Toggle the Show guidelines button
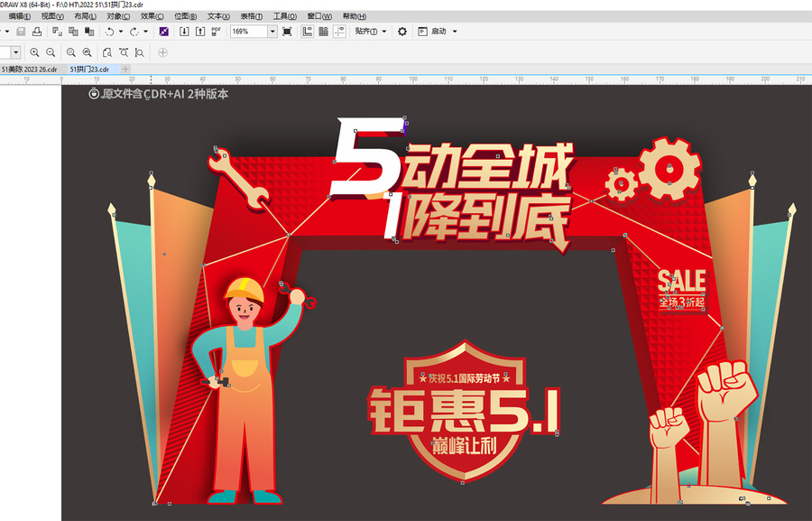 [x=340, y=32]
